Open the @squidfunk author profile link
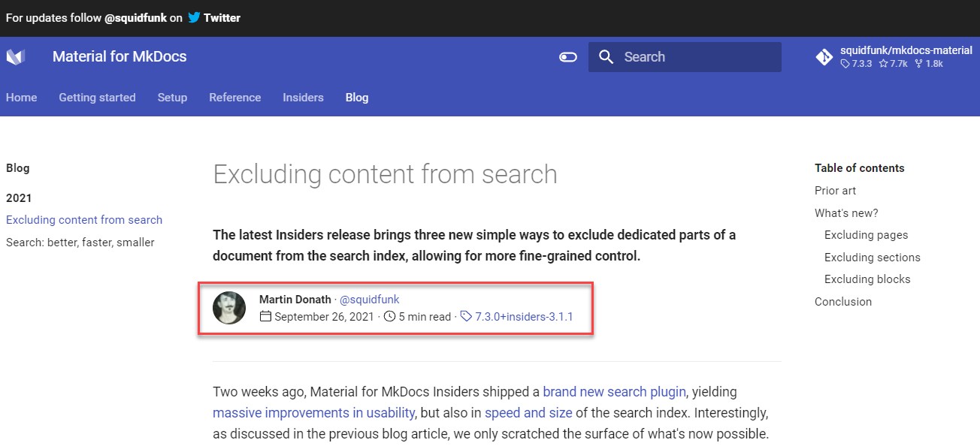This screenshot has height=446, width=980. (370, 300)
